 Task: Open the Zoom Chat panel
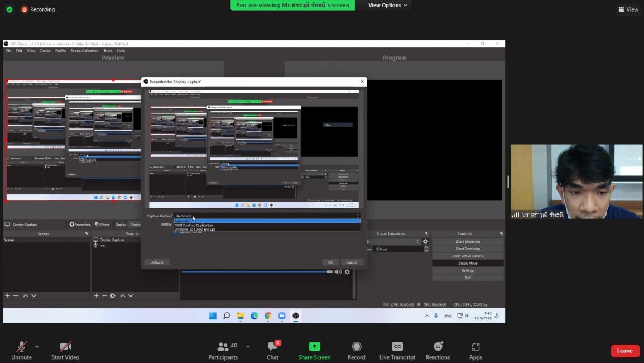[273, 351]
